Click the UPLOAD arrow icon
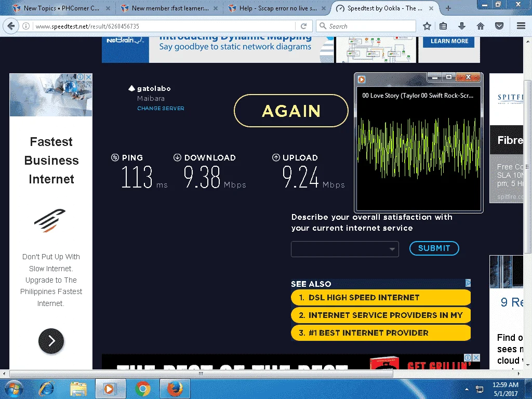Viewport: 532px width, 399px height. [276, 157]
